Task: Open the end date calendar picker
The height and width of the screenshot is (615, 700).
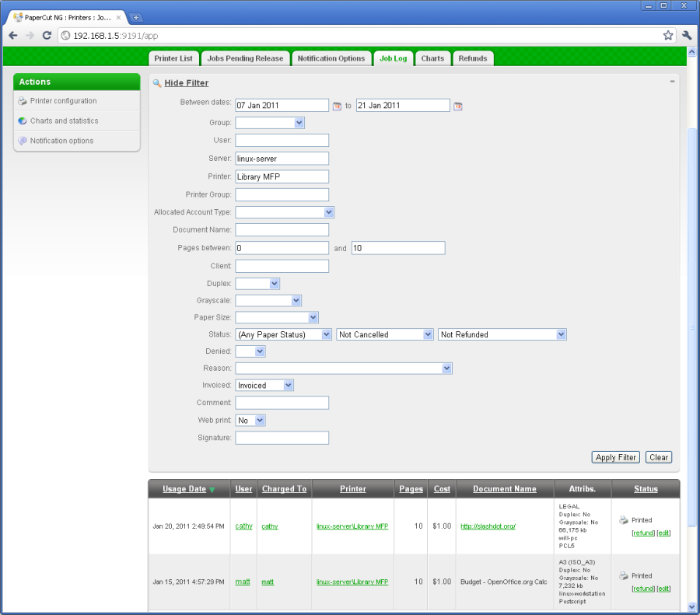Action: 458,106
